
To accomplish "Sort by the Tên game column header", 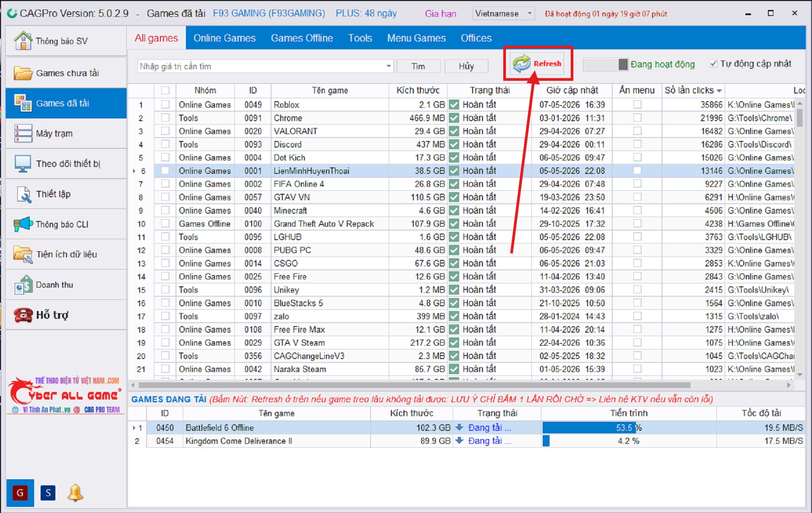I will point(330,90).
